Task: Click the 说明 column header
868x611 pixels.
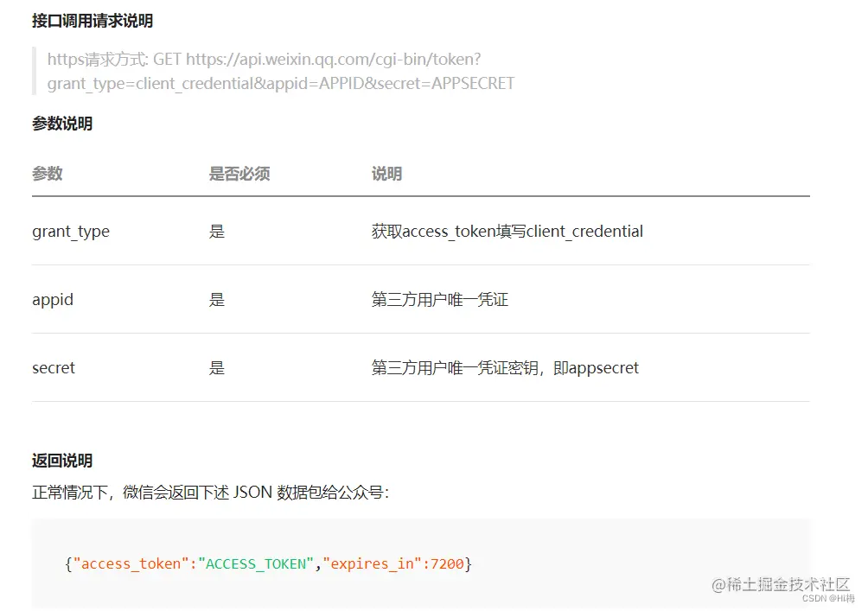Action: (x=386, y=174)
